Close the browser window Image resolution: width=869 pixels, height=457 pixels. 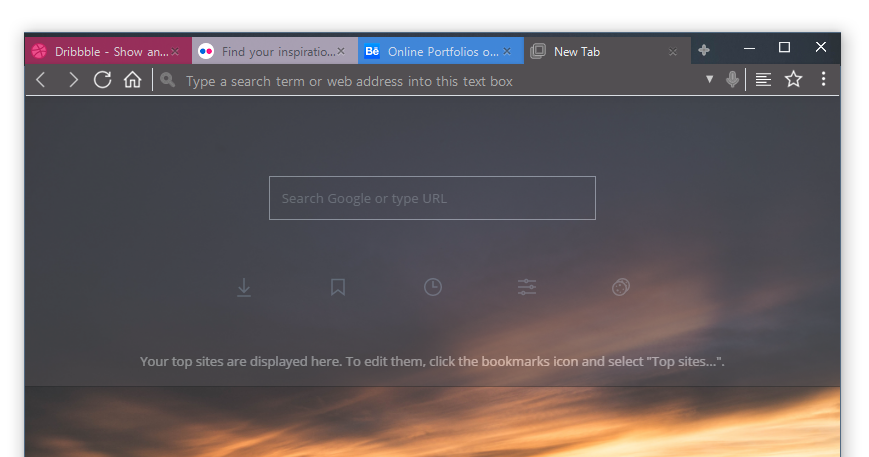821,47
